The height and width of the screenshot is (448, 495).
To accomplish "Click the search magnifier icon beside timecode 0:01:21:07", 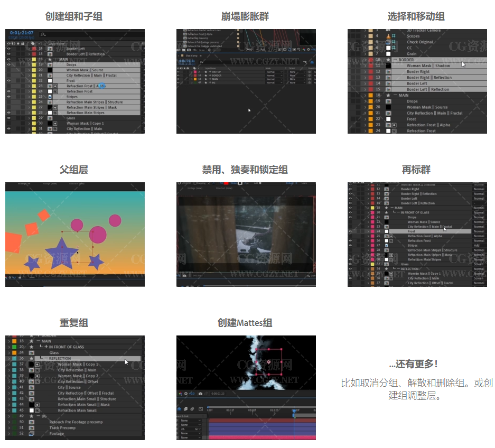I will (x=43, y=34).
